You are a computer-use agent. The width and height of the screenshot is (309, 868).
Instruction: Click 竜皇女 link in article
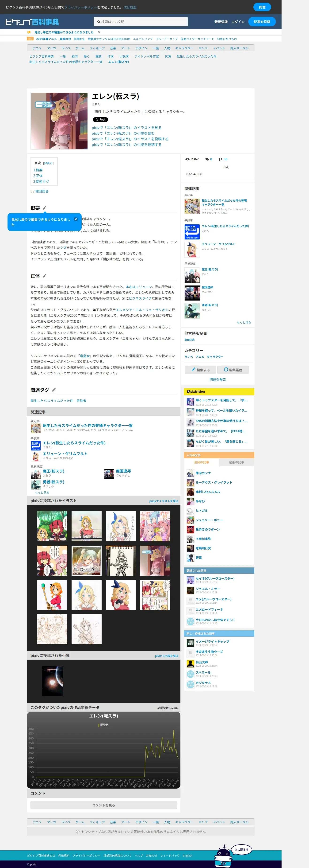(x=84, y=356)
